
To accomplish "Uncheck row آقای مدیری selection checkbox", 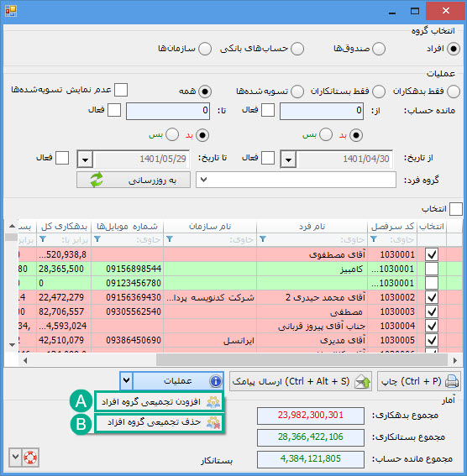I will (x=432, y=340).
